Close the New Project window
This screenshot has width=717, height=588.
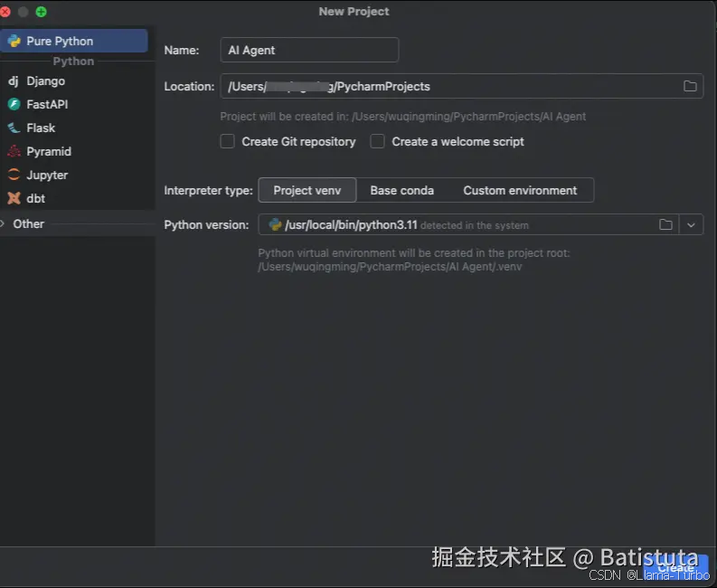coord(5,12)
